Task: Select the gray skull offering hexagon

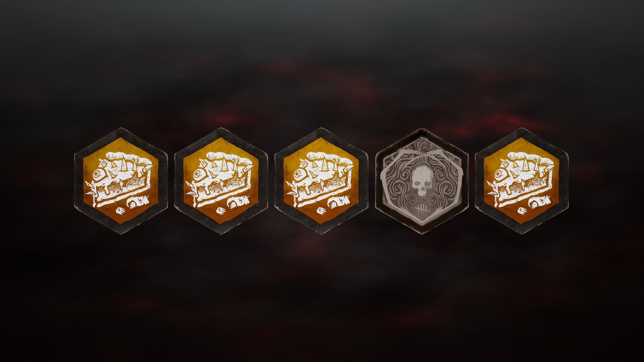Action: (422, 181)
